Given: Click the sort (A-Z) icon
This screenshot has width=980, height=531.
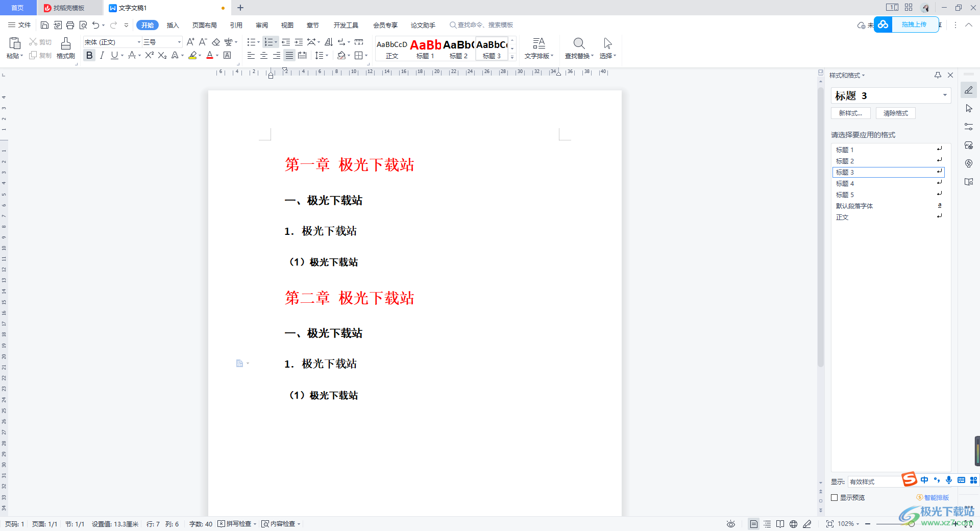Looking at the screenshot, I should 329,42.
